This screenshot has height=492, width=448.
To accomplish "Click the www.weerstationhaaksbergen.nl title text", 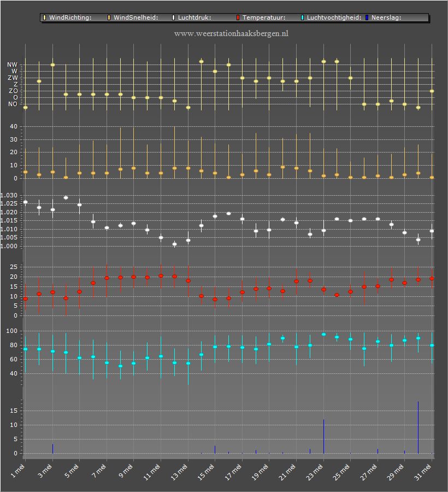I will tap(231, 33).
